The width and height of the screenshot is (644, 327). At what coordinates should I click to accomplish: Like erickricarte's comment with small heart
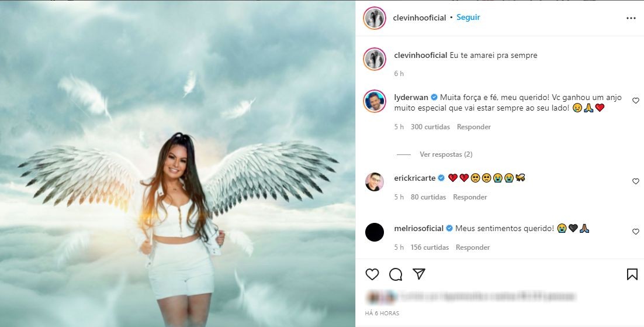[635, 181]
